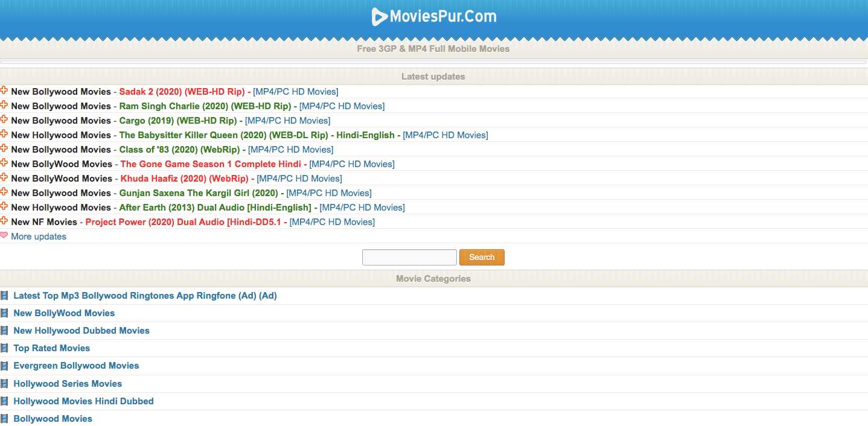Open New BollyWood Movies category
Screen dimensions: 868x426
[x=64, y=313]
